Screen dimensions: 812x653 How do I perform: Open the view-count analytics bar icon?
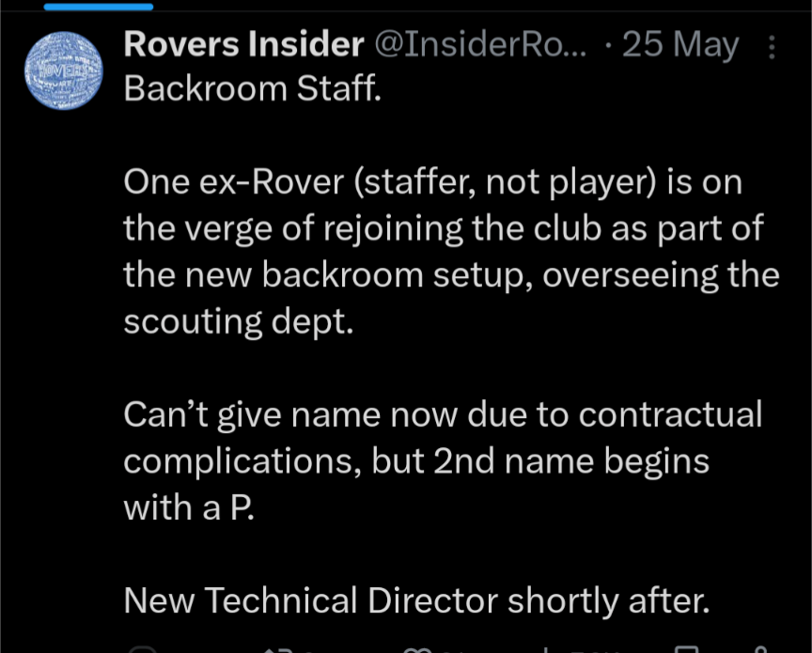click(546, 650)
